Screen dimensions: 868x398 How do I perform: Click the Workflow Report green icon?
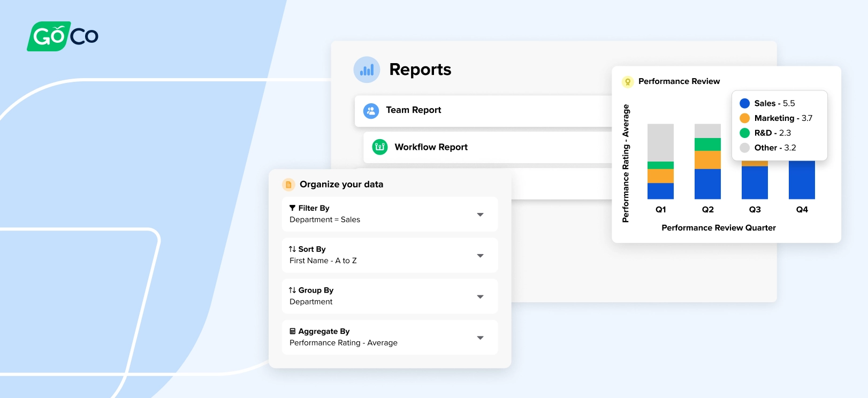tap(380, 147)
